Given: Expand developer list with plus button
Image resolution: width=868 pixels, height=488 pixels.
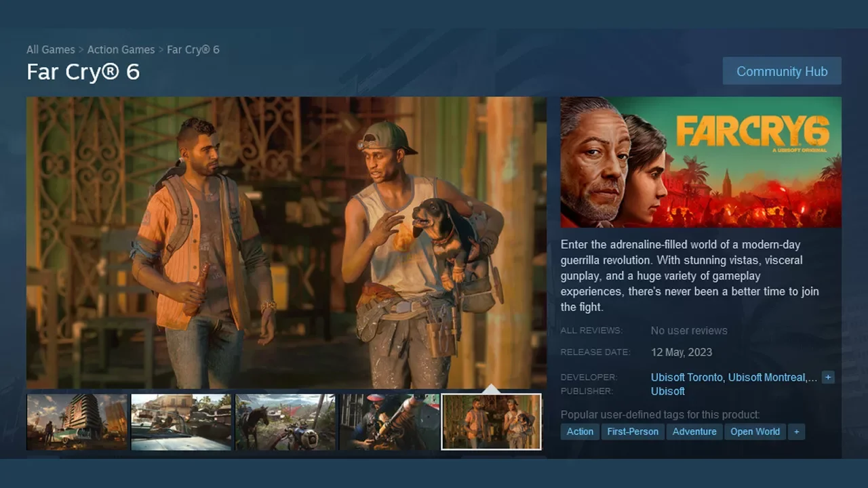Looking at the screenshot, I should click(x=828, y=378).
